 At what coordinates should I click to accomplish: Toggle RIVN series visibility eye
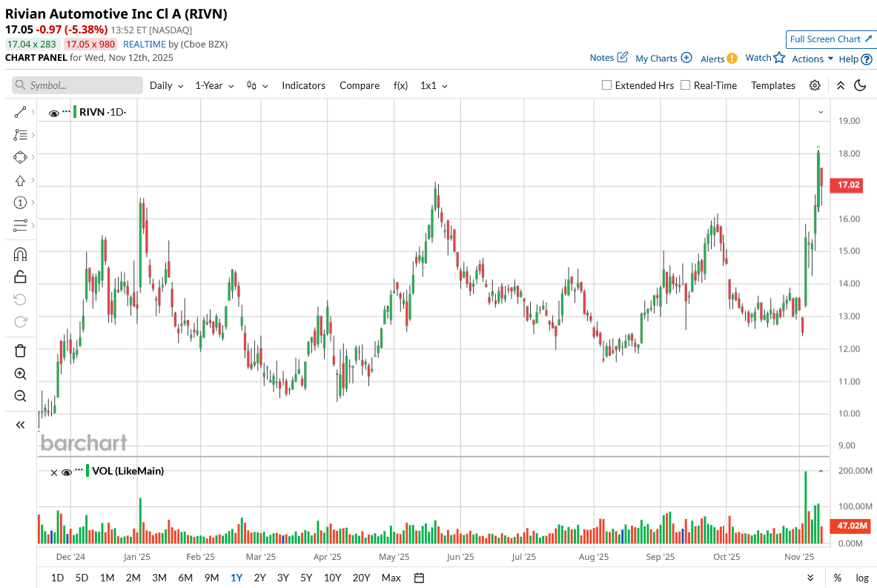click(x=54, y=113)
